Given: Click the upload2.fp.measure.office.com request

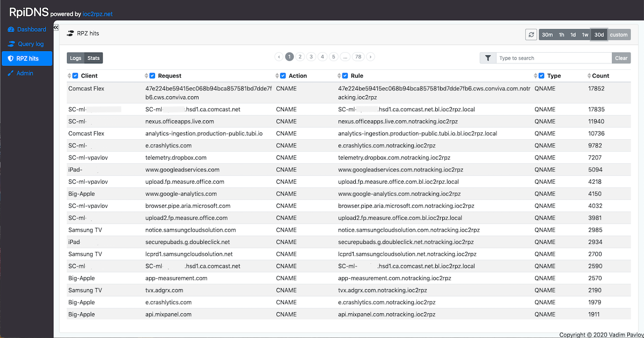Looking at the screenshot, I should point(186,218).
